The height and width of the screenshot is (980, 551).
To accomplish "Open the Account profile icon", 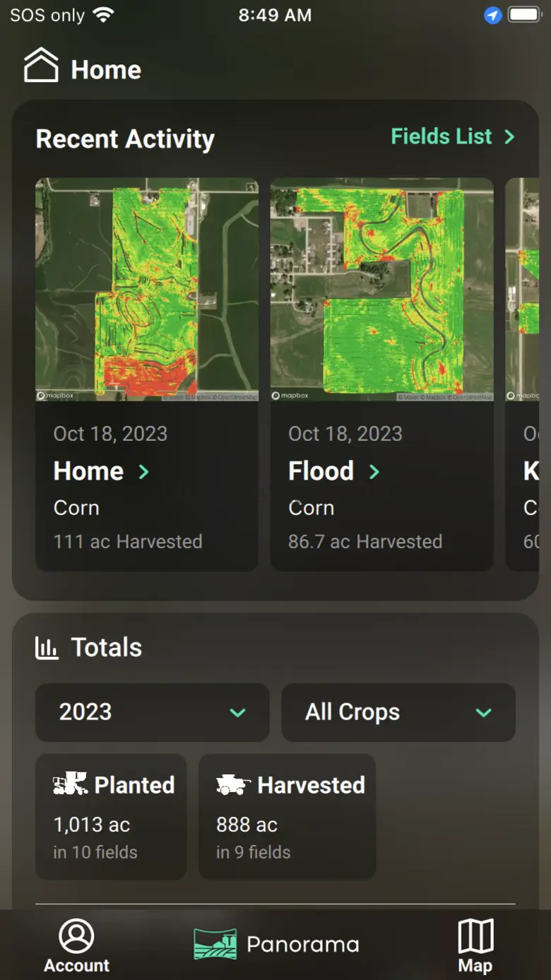I will click(x=76, y=935).
